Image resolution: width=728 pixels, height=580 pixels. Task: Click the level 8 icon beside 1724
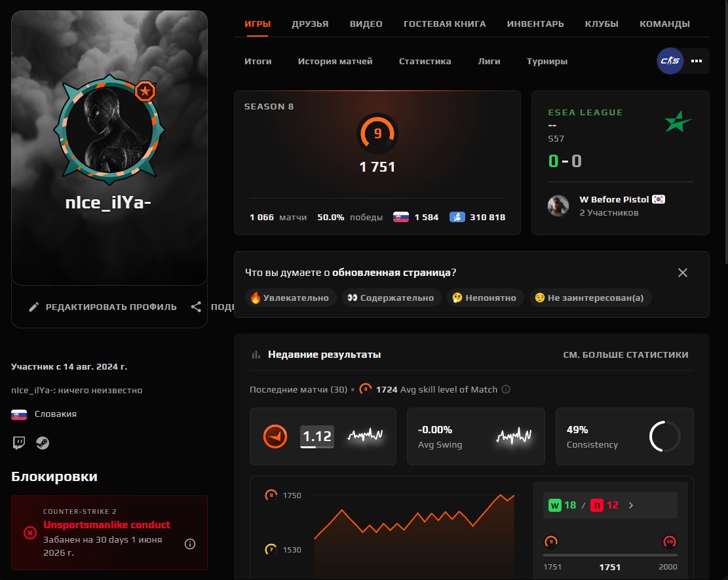click(366, 389)
